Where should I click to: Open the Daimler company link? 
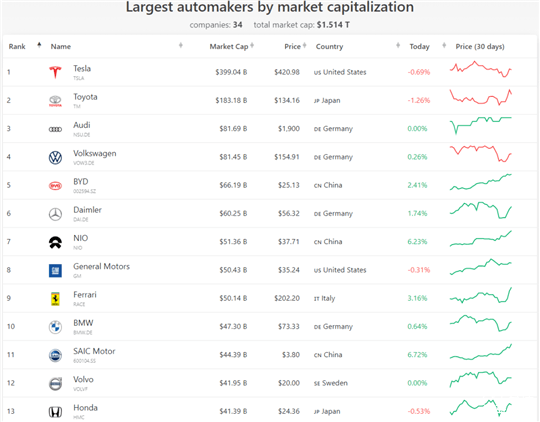coord(87,210)
